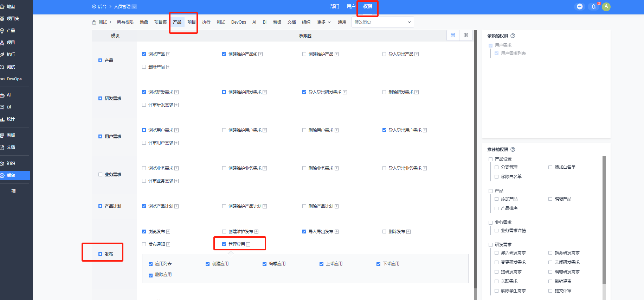The image size is (644, 300).
Task: Uncheck the 上架应用 checkbox
Action: click(x=321, y=264)
